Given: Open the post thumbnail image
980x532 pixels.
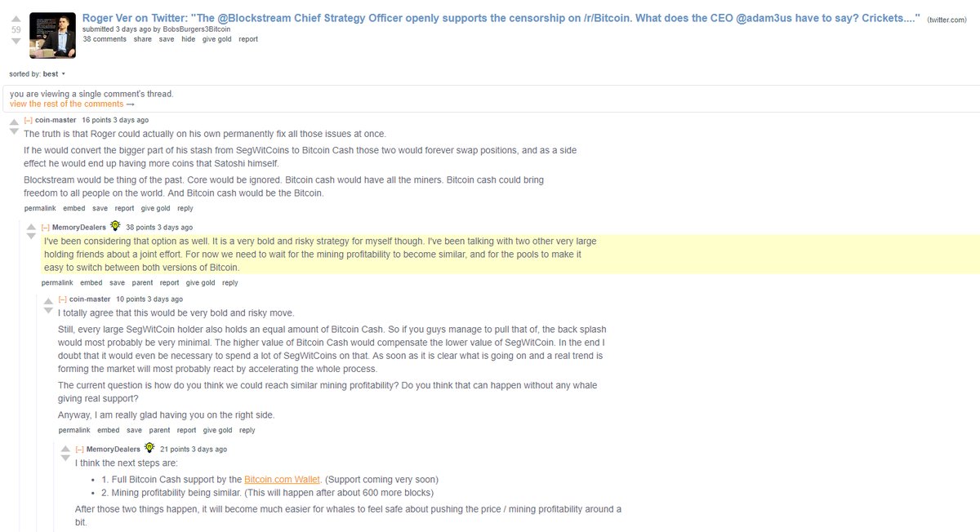Looking at the screenshot, I should click(53, 35).
